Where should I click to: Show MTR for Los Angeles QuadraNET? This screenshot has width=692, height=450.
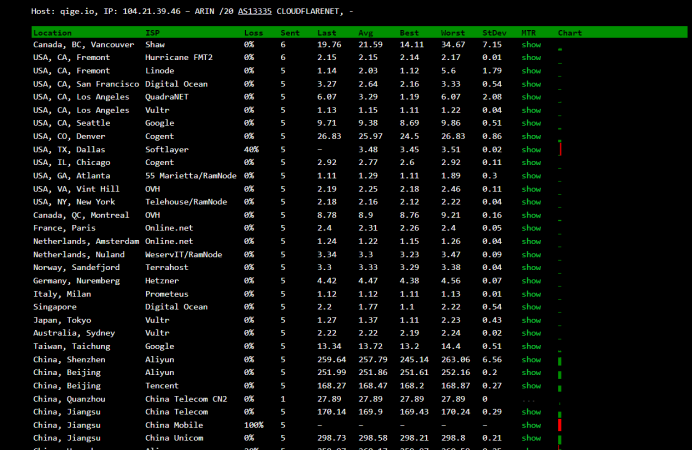tap(531, 97)
